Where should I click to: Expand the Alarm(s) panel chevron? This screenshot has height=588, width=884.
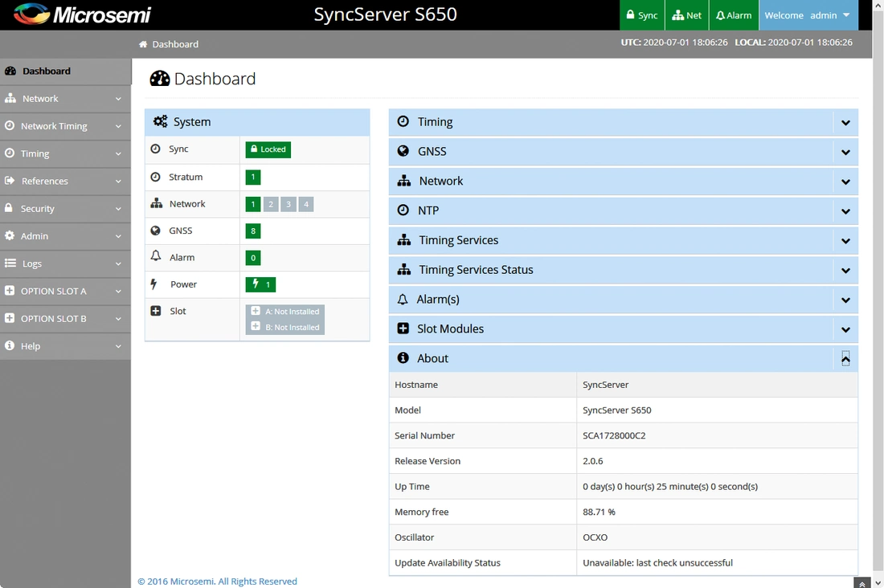(x=845, y=300)
